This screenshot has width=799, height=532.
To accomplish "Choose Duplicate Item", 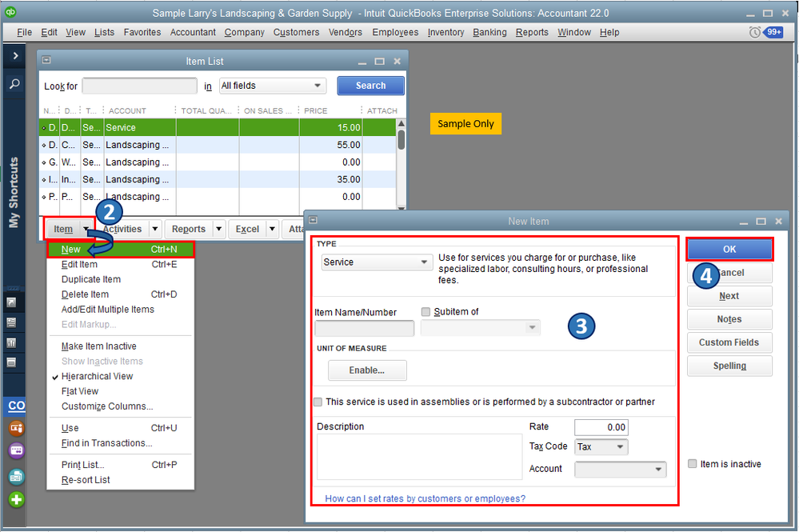I will coord(120,279).
